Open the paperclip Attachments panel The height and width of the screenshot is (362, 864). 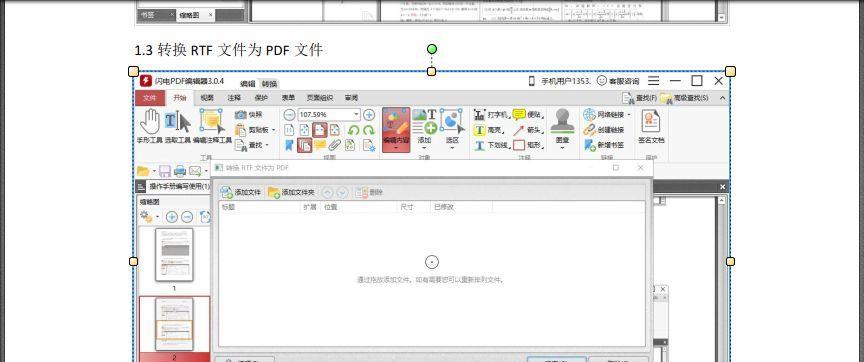[x=334, y=145]
